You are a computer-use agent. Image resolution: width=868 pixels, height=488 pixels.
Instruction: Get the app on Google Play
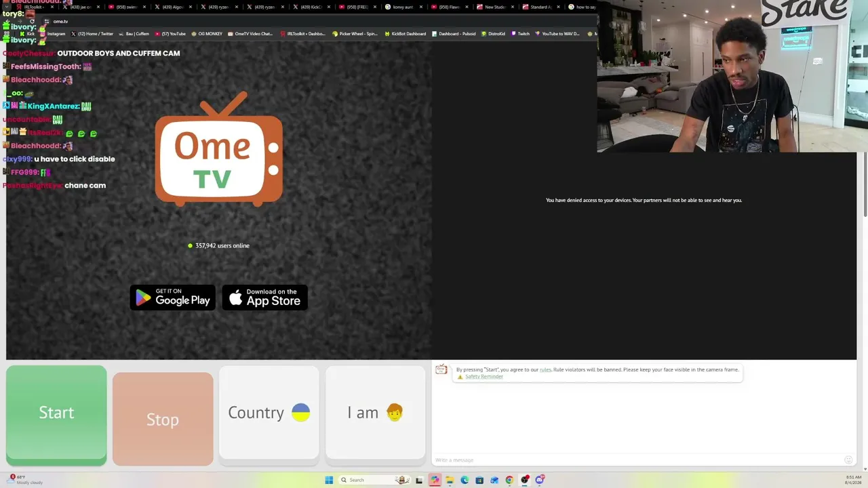point(172,298)
